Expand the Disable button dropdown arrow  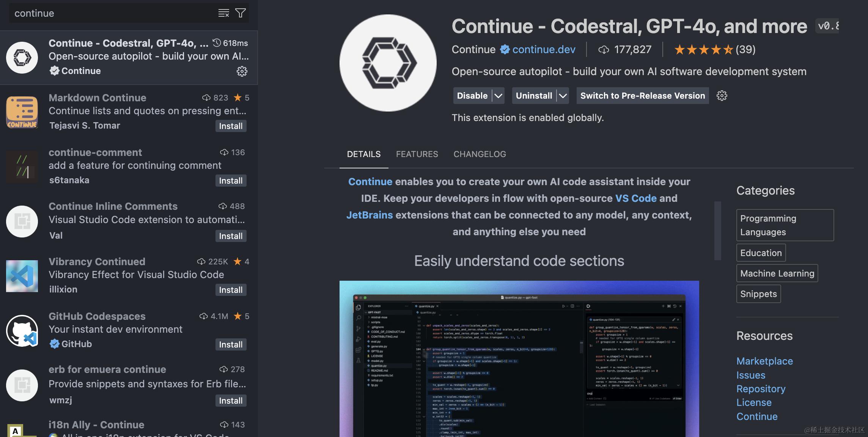point(498,96)
